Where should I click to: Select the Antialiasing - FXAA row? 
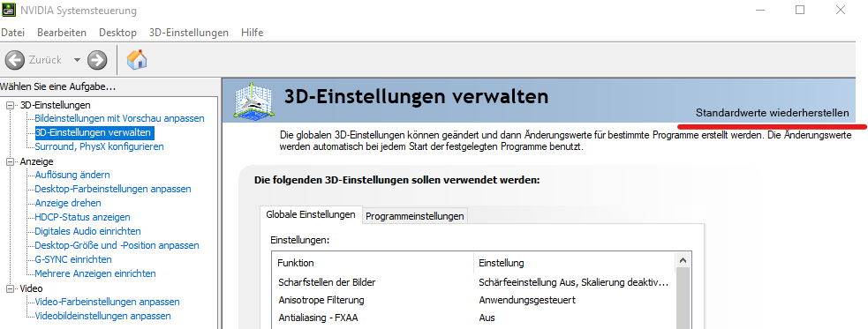(473, 318)
